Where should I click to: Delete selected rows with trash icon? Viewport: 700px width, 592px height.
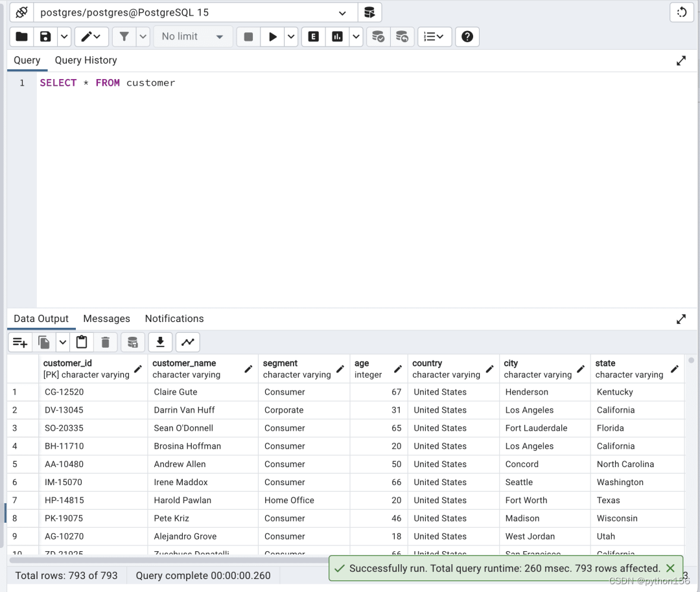tap(106, 342)
